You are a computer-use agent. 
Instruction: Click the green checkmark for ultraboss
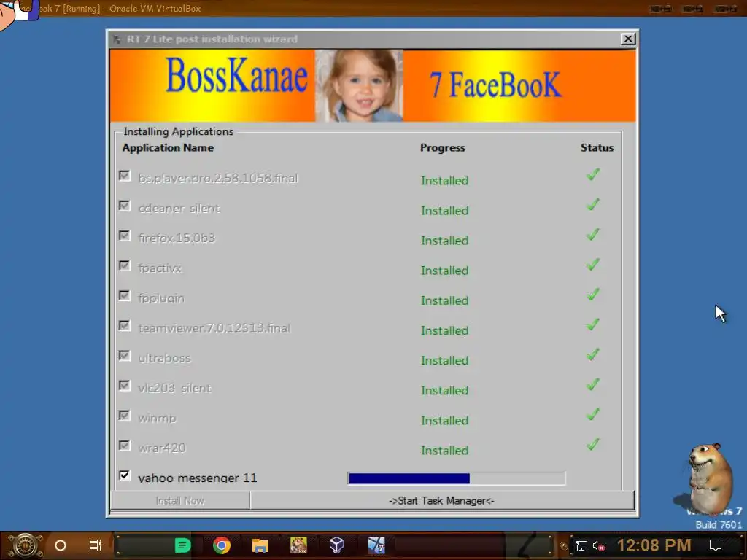click(x=592, y=355)
